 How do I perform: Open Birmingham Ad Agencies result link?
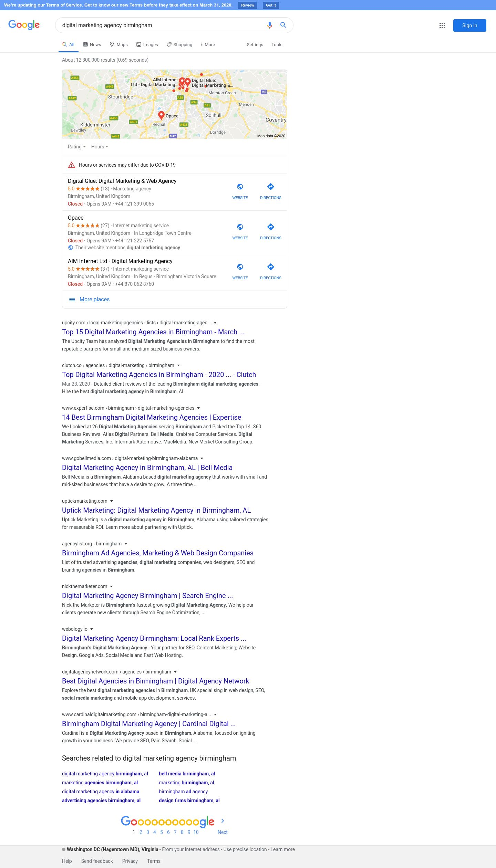tap(158, 553)
